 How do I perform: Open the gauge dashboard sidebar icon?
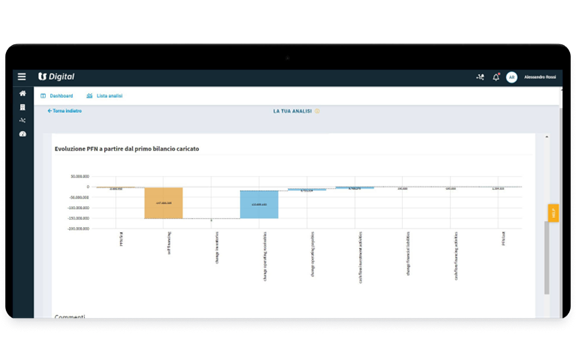pos(22,134)
